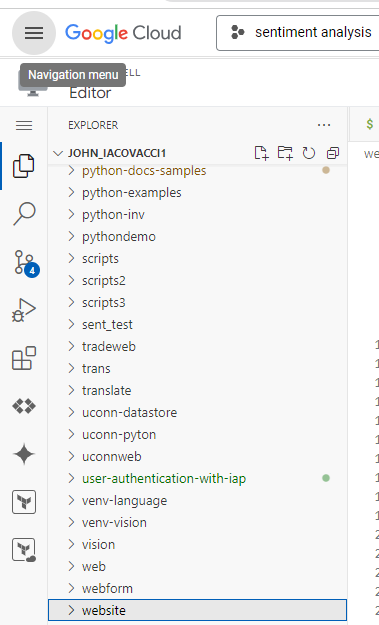Select the venv-vision folder
Viewport: 379px width, 625px height.
tap(198, 523)
